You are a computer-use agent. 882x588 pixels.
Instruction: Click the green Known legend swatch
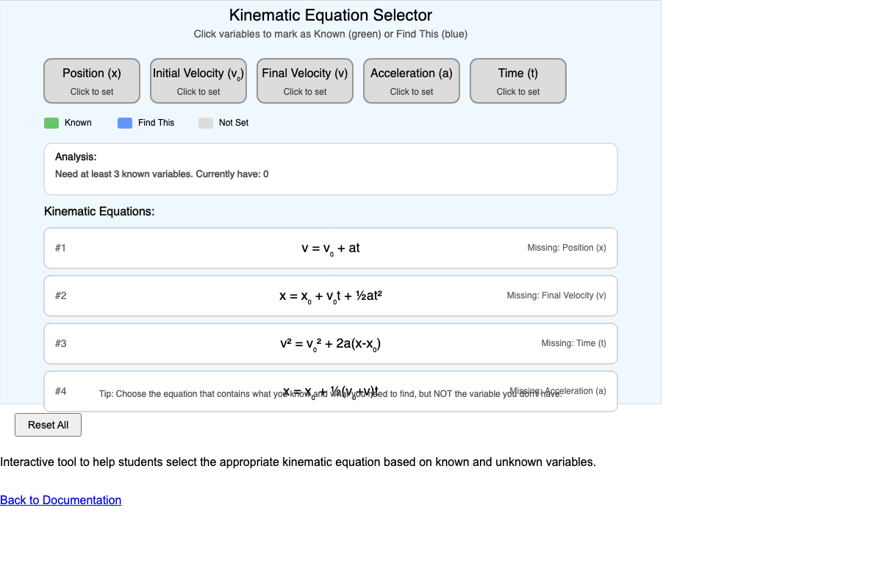pyautogui.click(x=50, y=123)
